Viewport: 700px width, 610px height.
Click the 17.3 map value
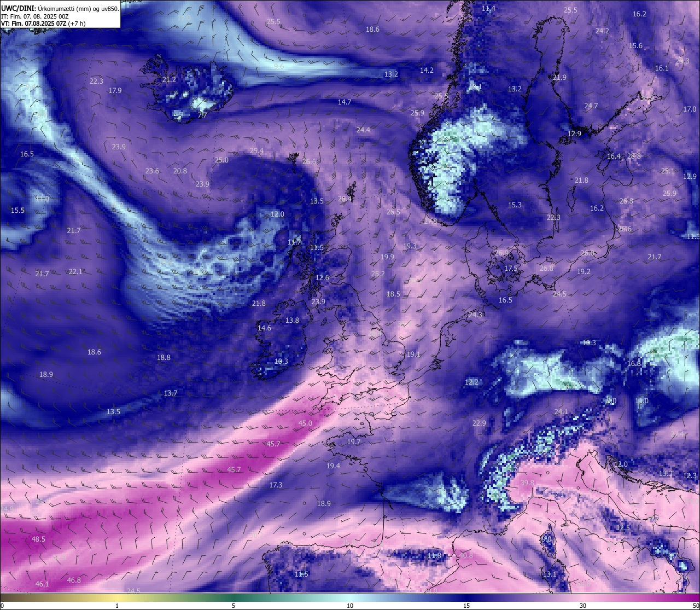(x=276, y=485)
